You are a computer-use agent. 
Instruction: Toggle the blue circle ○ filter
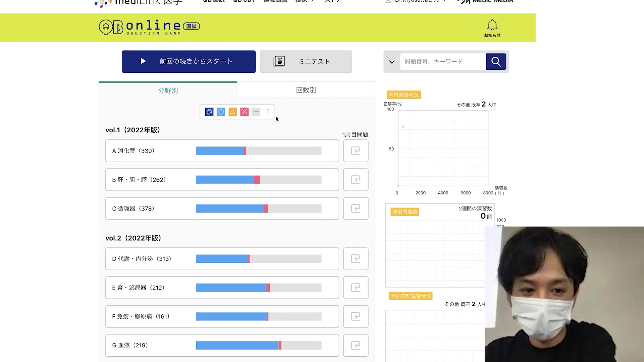click(x=221, y=112)
